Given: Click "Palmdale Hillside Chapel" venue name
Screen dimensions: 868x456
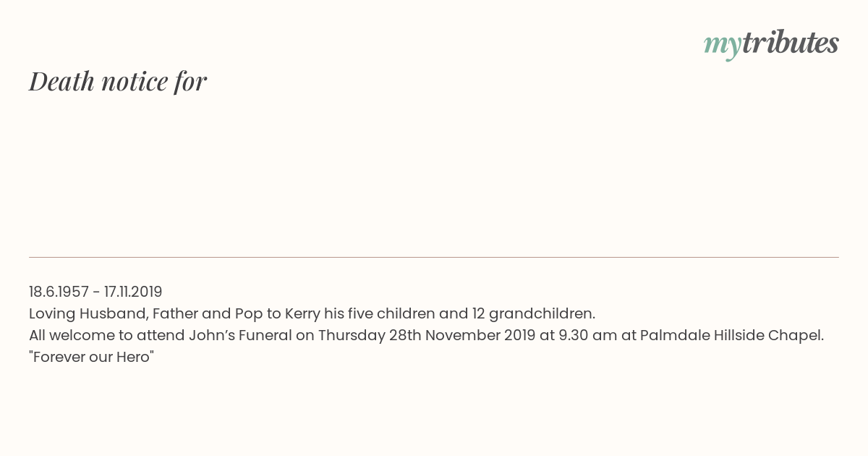Looking at the screenshot, I should (x=731, y=335).
